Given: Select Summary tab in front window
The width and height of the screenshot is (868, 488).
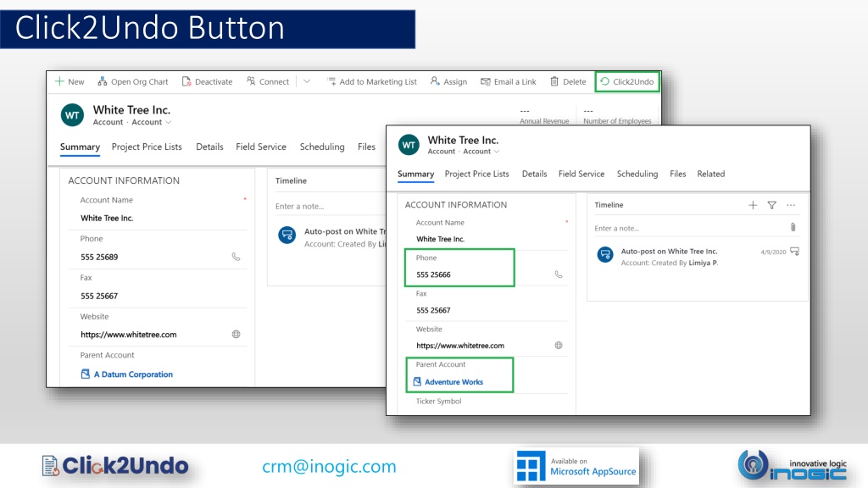Looking at the screenshot, I should click(x=415, y=175).
